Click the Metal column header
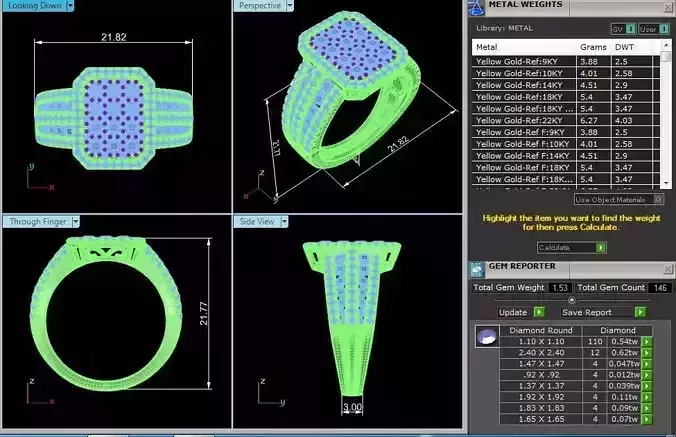 click(x=524, y=47)
